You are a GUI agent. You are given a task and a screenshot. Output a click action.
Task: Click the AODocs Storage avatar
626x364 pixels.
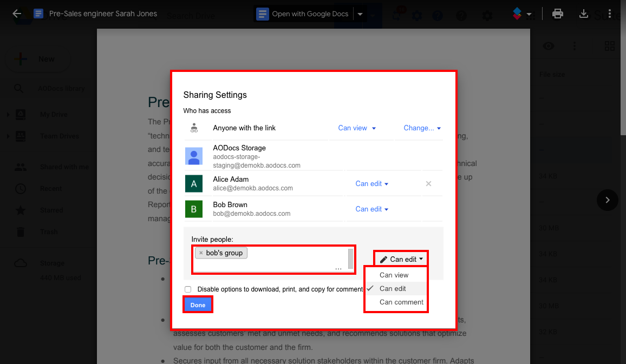point(194,156)
